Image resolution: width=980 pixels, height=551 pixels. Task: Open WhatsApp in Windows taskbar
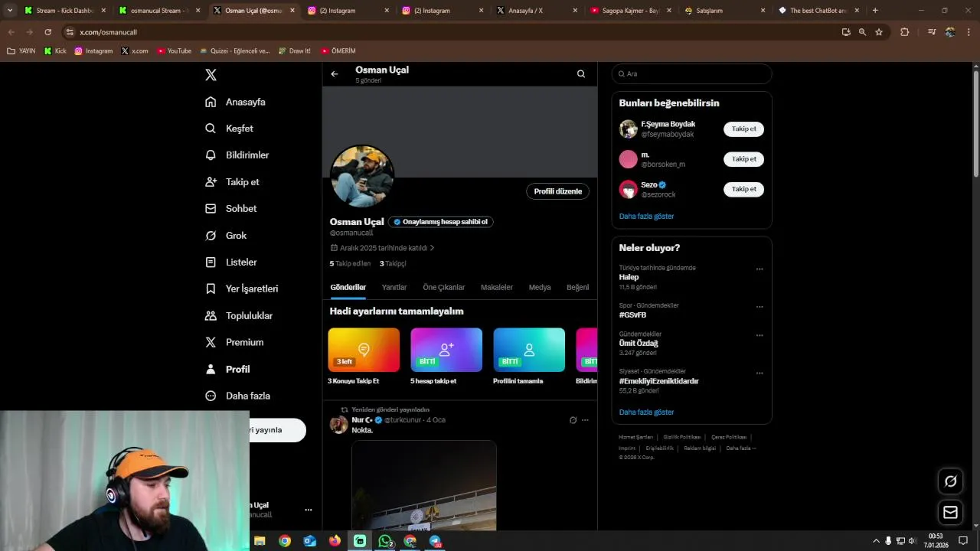click(385, 541)
